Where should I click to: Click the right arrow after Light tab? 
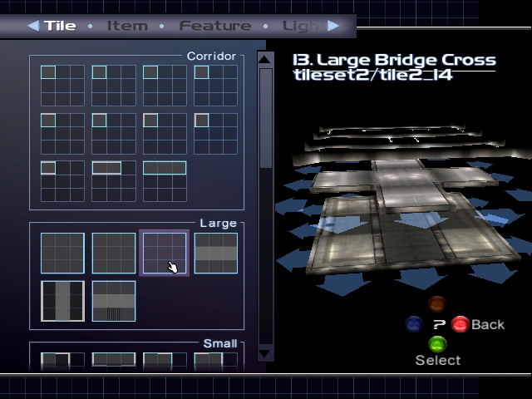[333, 26]
